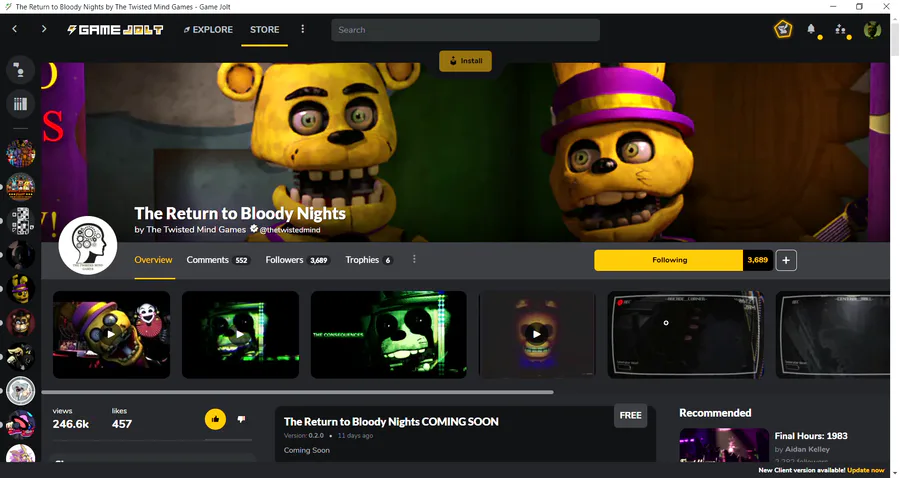The image size is (900, 478).
Task: Click the Install button
Action: pyautogui.click(x=465, y=61)
